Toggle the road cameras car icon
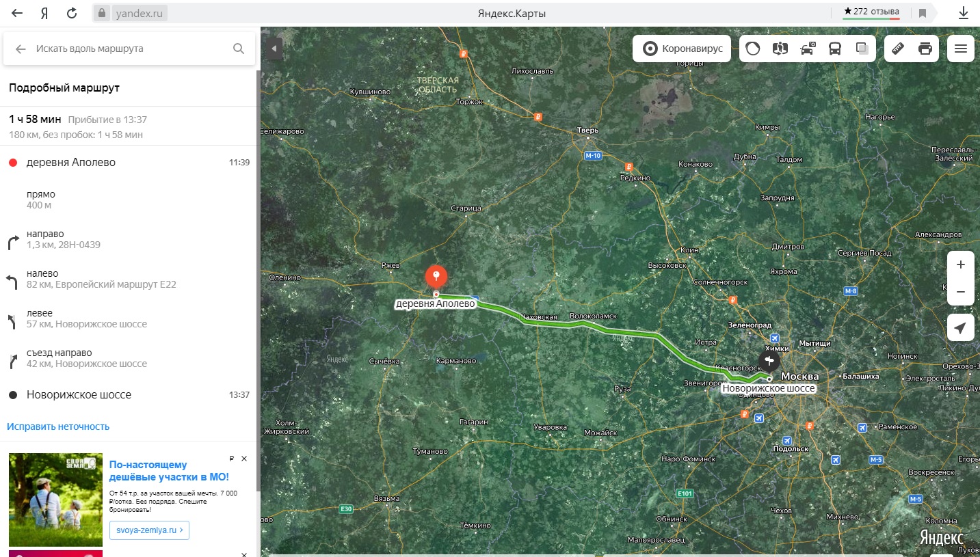 (x=808, y=49)
